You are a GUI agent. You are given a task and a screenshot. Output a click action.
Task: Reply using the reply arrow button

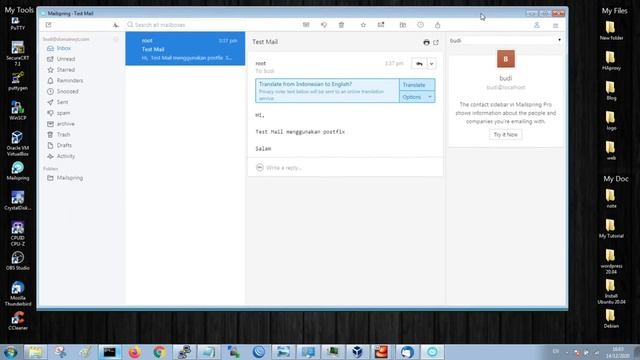(419, 64)
